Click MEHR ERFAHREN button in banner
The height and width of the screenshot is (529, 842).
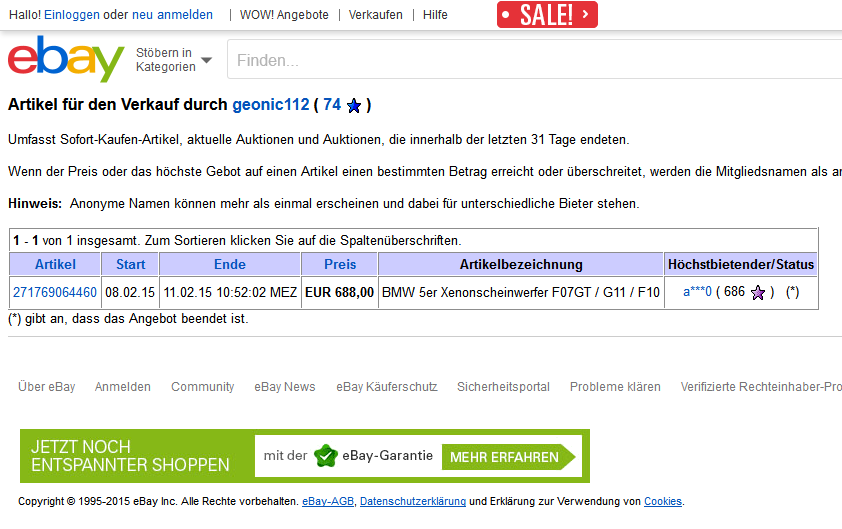(508, 457)
